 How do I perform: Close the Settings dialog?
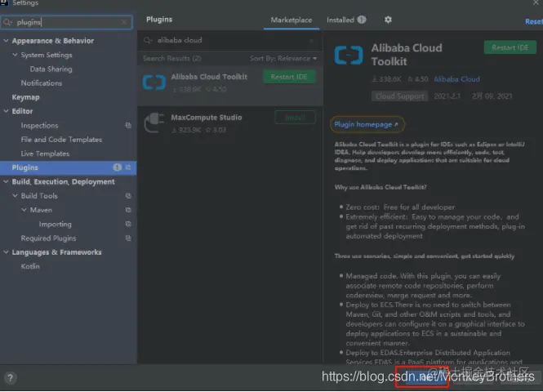pyautogui.click(x=536, y=2)
